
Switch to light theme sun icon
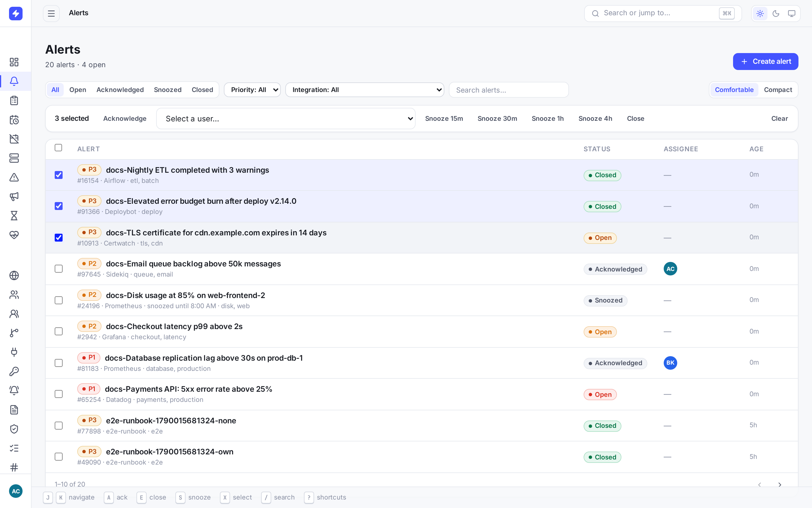coord(760,14)
